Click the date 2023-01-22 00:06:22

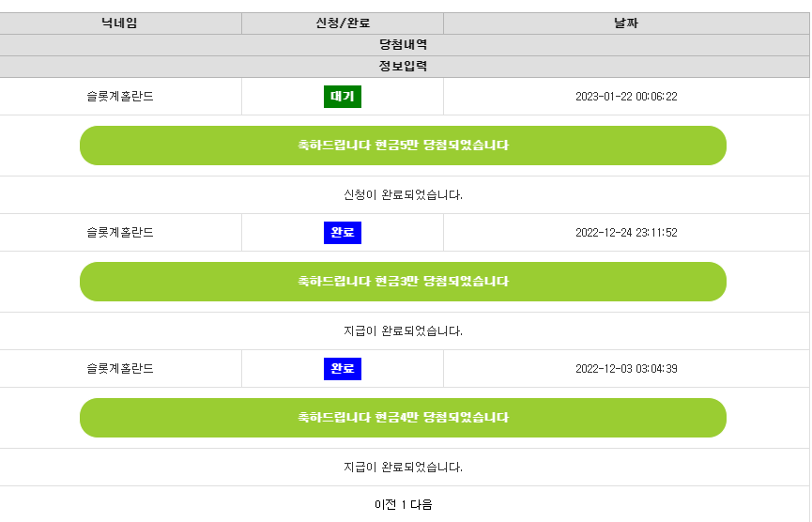pos(626,97)
